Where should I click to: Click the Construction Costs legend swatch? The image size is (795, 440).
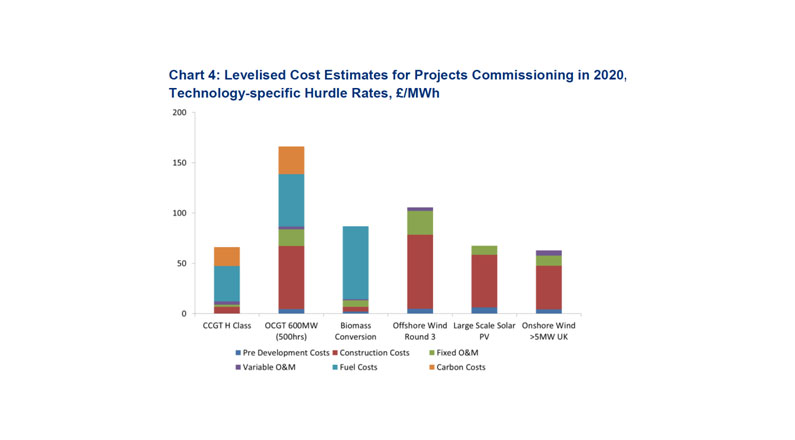tap(335, 353)
